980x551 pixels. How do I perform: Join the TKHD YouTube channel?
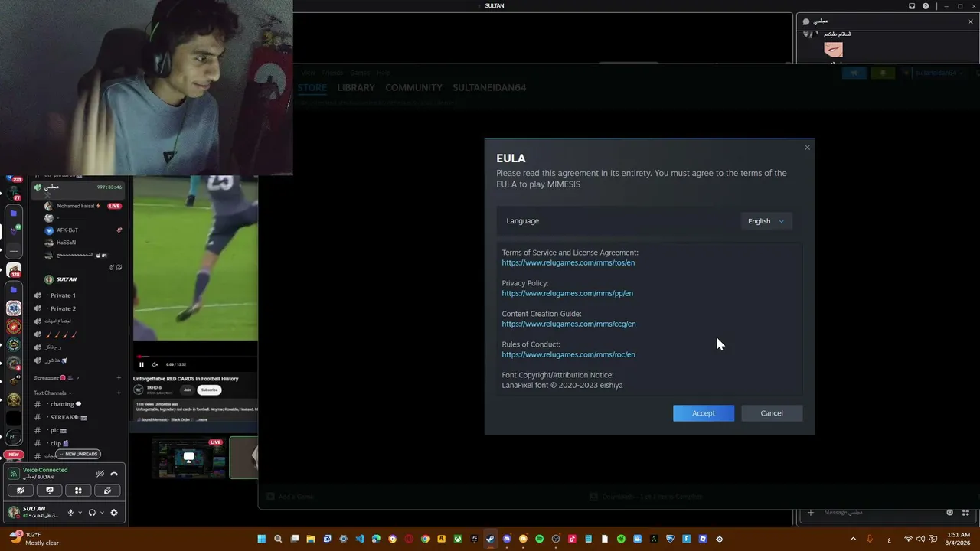click(187, 390)
